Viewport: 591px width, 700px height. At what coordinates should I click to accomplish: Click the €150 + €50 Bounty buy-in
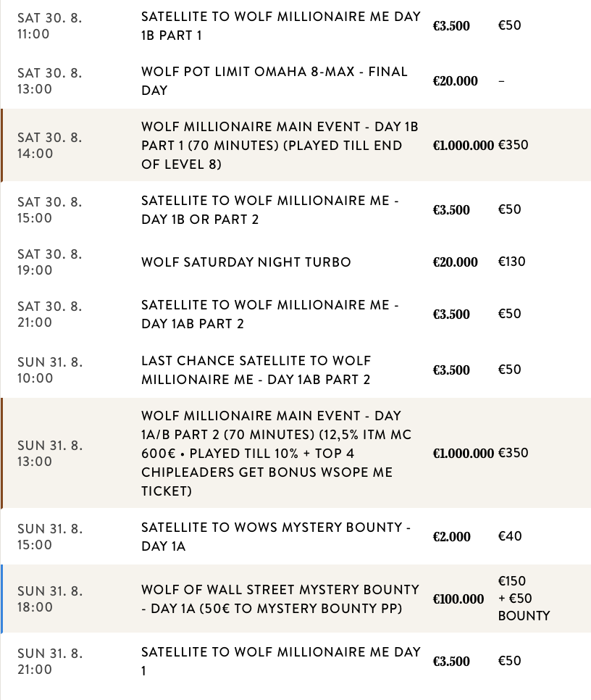click(x=524, y=599)
